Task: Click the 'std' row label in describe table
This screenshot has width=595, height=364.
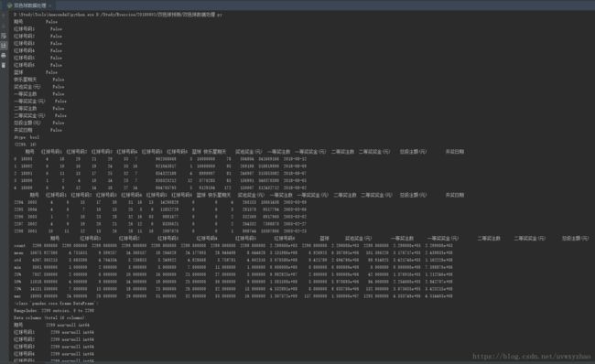Action: [x=17, y=260]
